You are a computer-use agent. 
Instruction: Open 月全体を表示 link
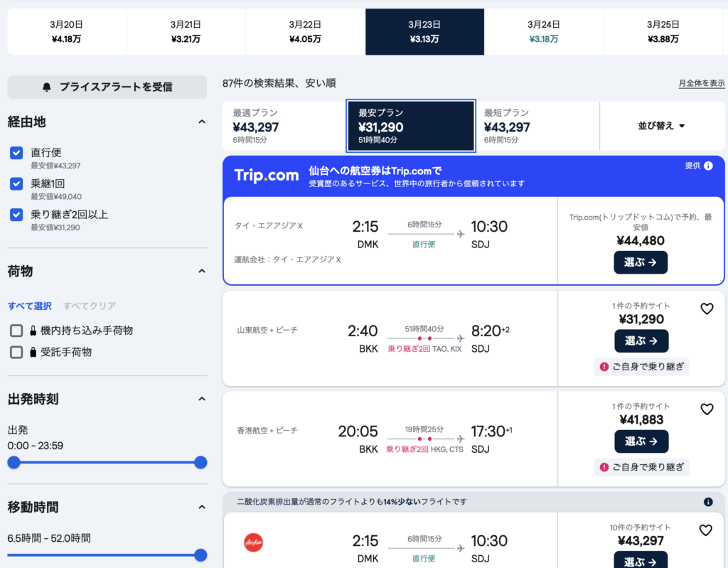(701, 84)
